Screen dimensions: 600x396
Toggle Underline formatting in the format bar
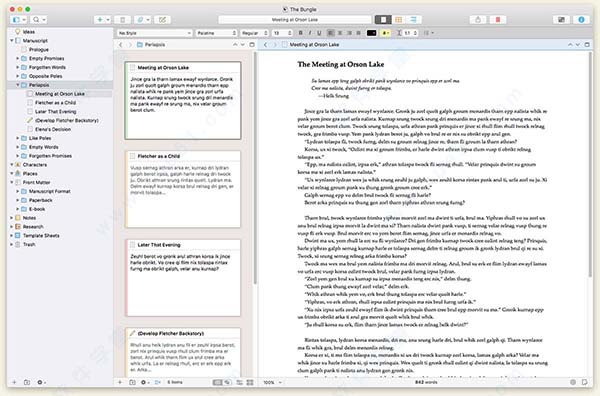click(319, 33)
